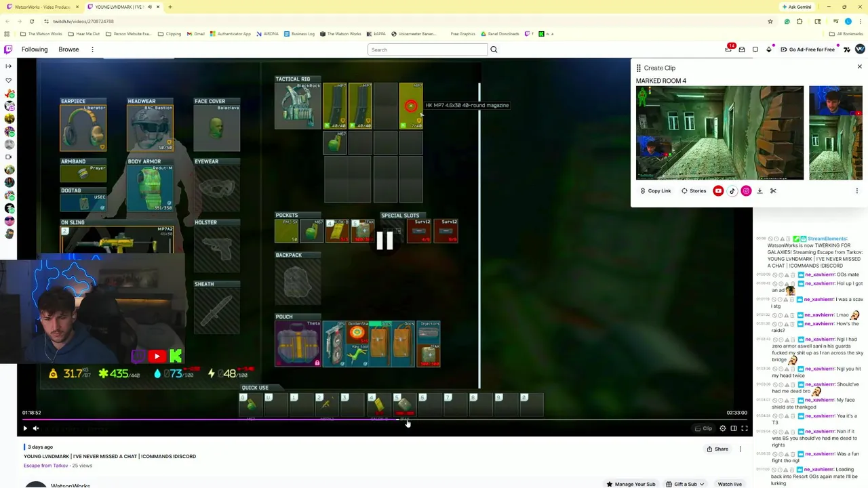This screenshot has height=488, width=868.
Task: Mute audio on the YOUNG LVNDMARK tab
Action: pyautogui.click(x=150, y=7)
